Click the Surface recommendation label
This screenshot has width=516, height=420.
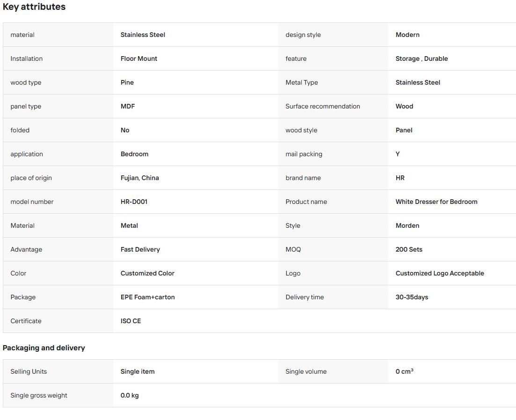coord(323,106)
